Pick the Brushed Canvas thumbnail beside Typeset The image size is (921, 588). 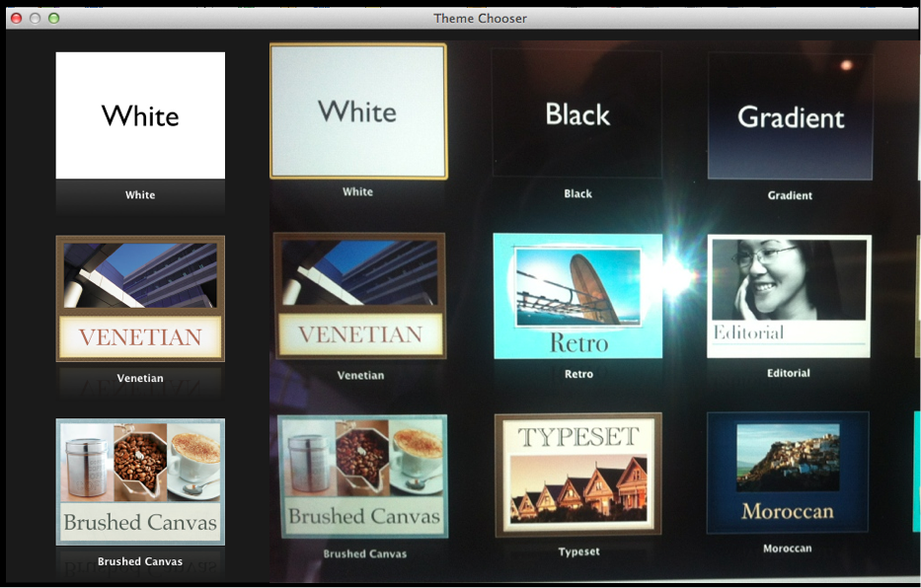(363, 477)
